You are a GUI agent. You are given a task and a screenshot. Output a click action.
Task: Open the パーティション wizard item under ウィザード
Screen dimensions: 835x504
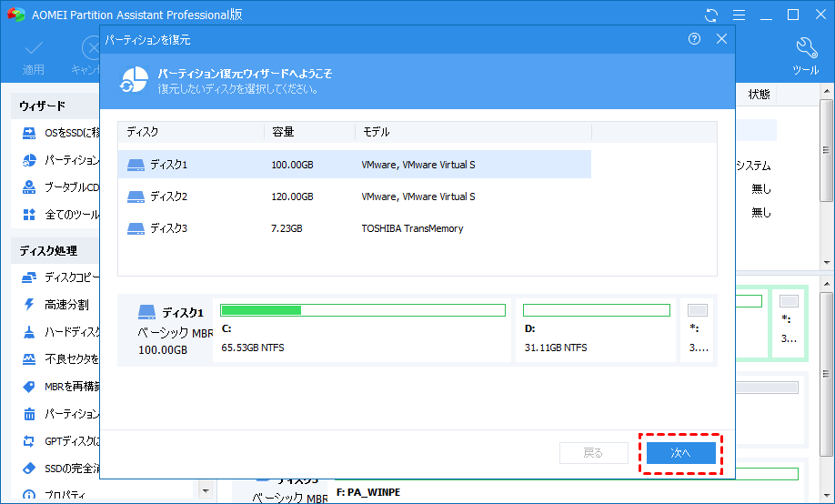[60, 160]
